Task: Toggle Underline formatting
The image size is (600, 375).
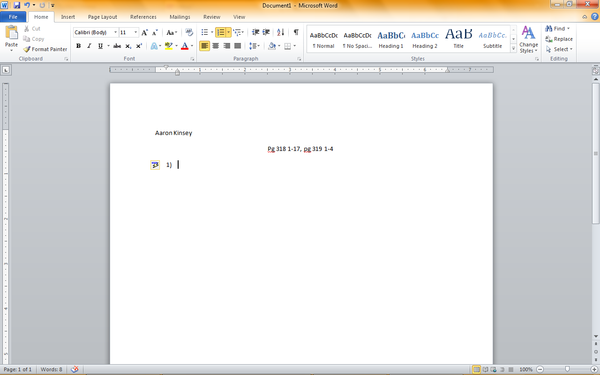Action: pos(100,46)
